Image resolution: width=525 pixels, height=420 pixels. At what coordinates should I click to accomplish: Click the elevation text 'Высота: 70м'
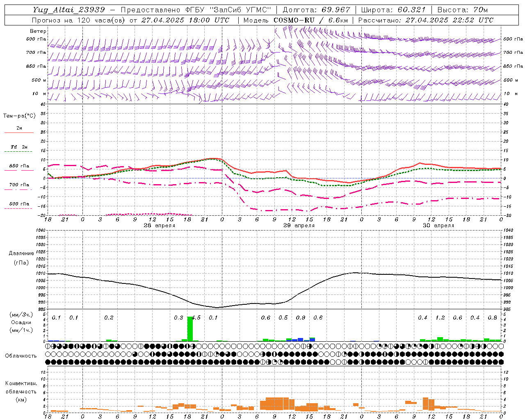(x=463, y=10)
